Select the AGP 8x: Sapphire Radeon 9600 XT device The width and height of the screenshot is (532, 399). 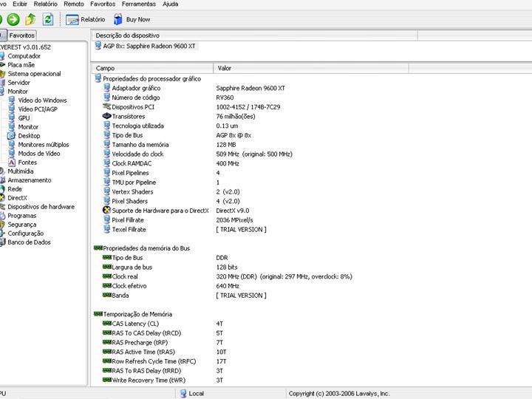click(x=146, y=46)
